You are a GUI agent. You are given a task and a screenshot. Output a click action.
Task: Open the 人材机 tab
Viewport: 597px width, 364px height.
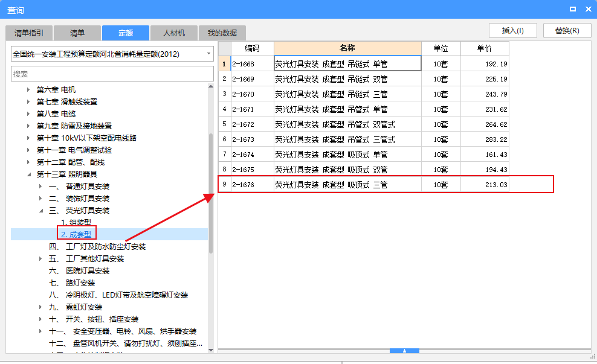(x=174, y=33)
